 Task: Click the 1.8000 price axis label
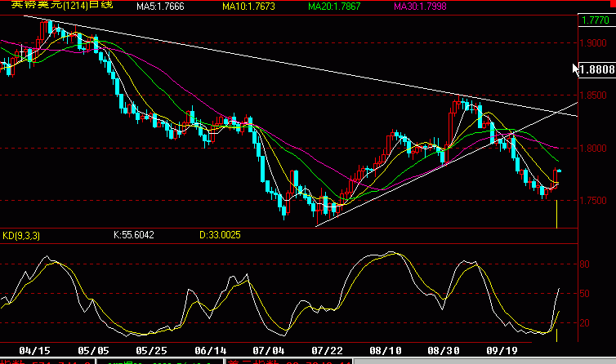pyautogui.click(x=593, y=149)
